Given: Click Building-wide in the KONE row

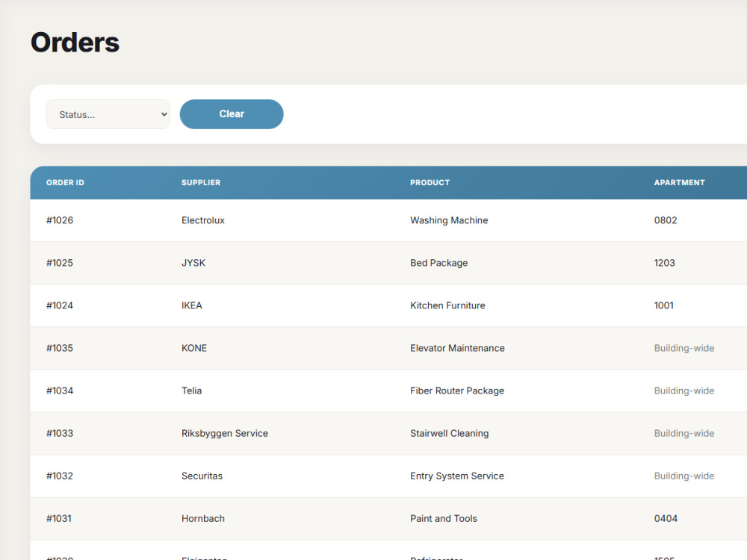Looking at the screenshot, I should [684, 348].
